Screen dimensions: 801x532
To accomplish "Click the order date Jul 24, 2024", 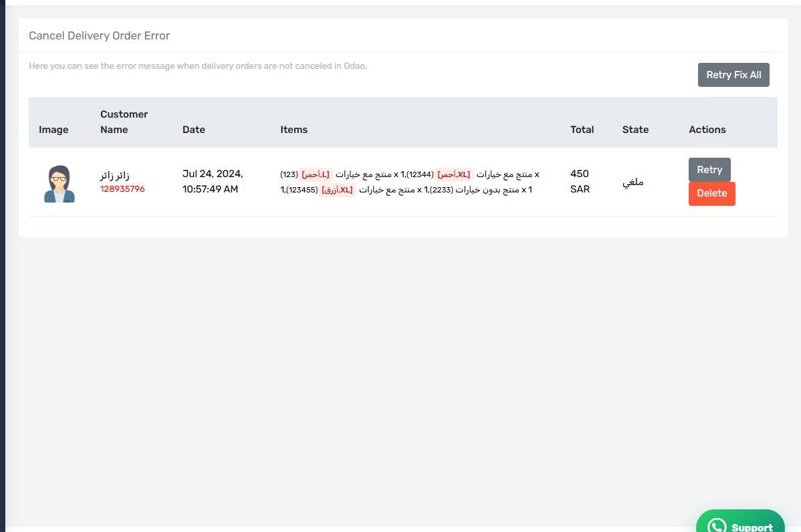I will coord(213,174).
